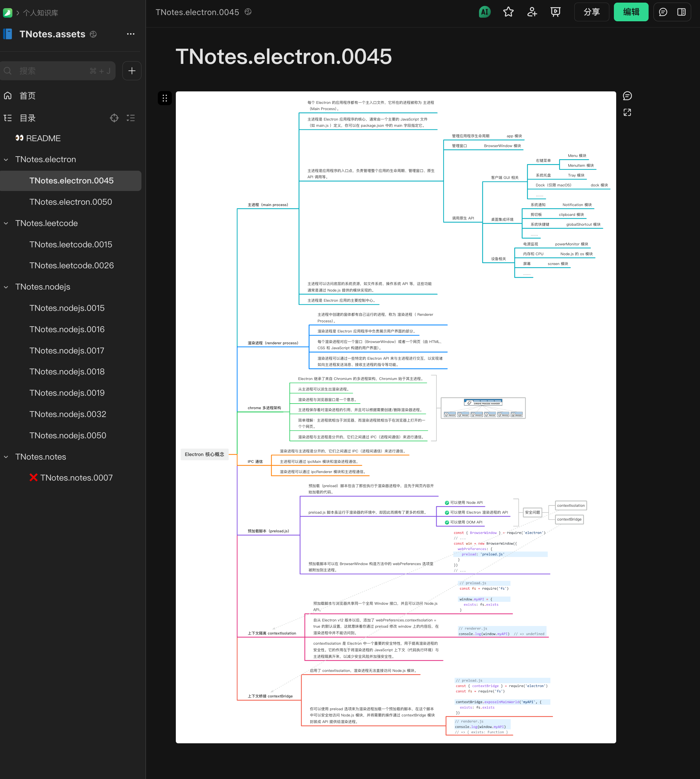Click the green AI assistant icon
Screen dimensions: 700x779
484,12
